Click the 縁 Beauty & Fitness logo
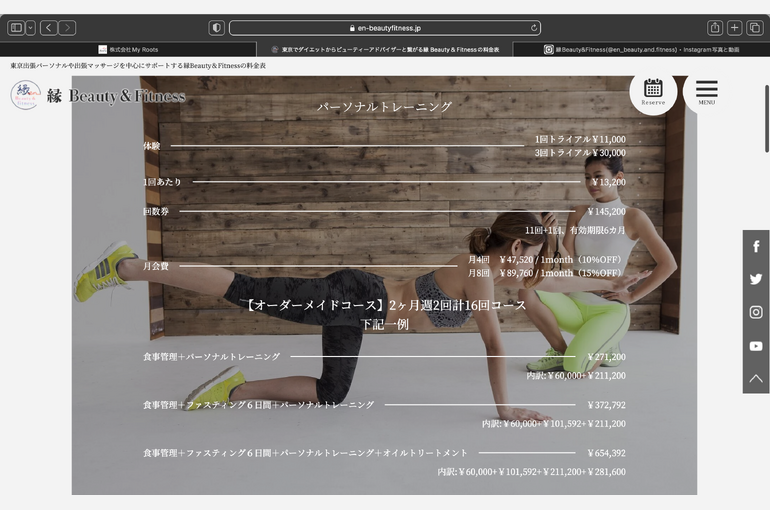Screen dimensions: 770x510 click(98, 95)
